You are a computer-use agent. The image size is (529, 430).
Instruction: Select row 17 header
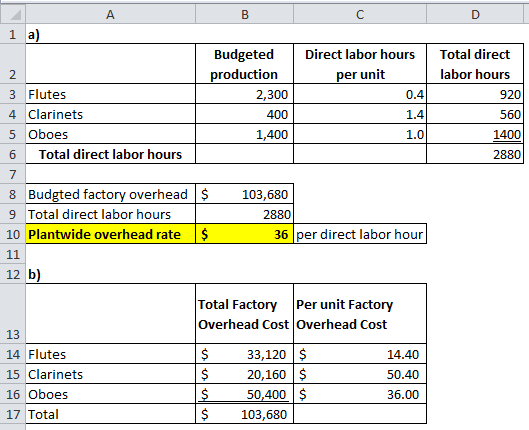(x=13, y=414)
